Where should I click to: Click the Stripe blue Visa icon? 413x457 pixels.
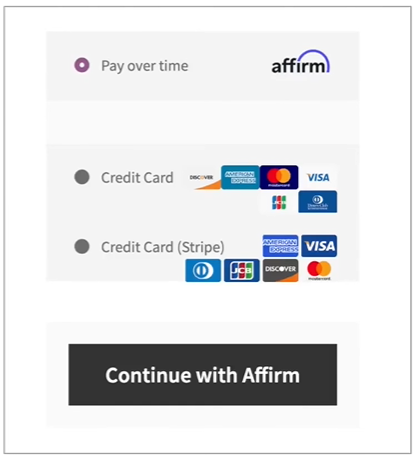point(319,246)
